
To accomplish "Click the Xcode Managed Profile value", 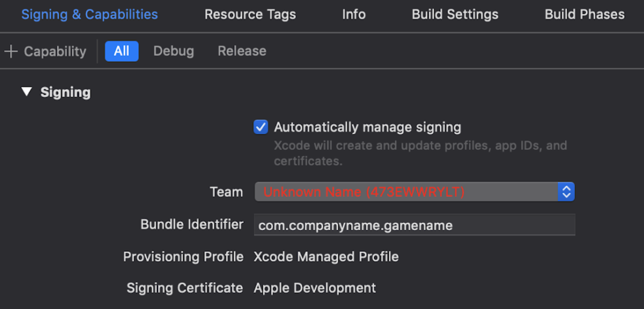I will 326,257.
